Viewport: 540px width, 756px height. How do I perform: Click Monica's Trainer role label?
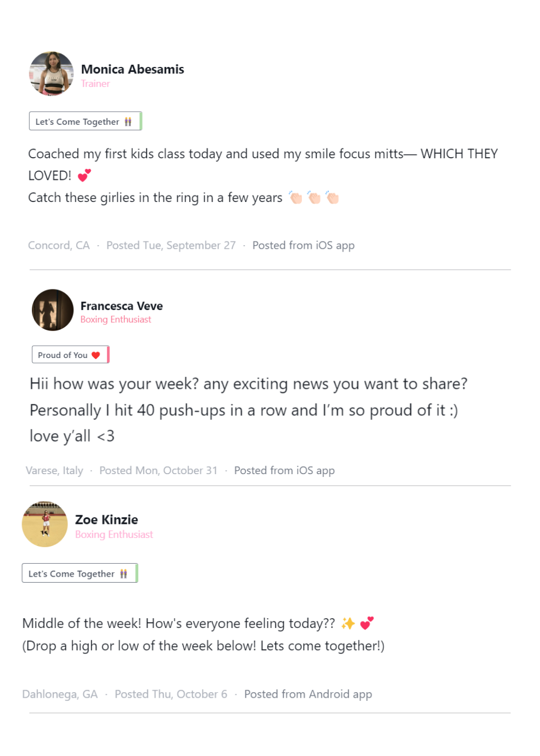point(96,84)
